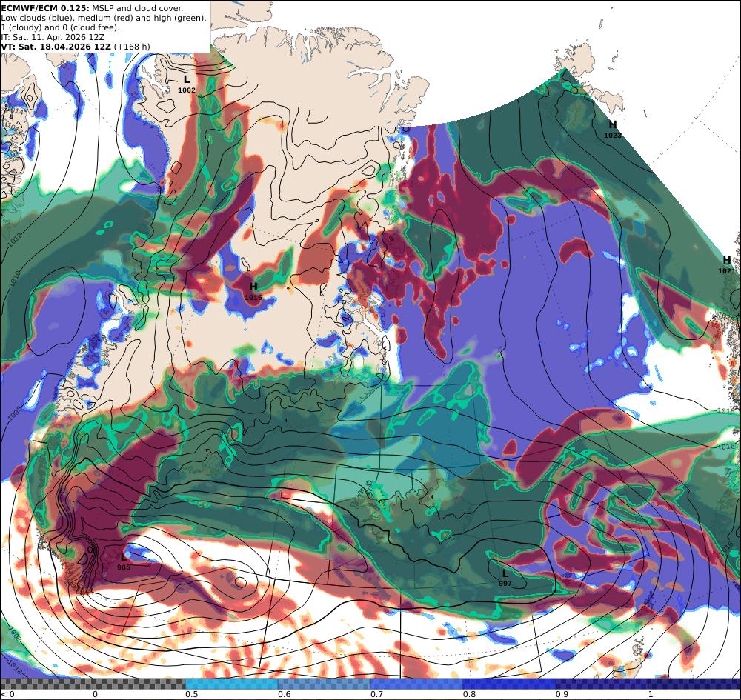
Task: Click the low pressure 'L 997' marker
Action: pyautogui.click(x=505, y=578)
